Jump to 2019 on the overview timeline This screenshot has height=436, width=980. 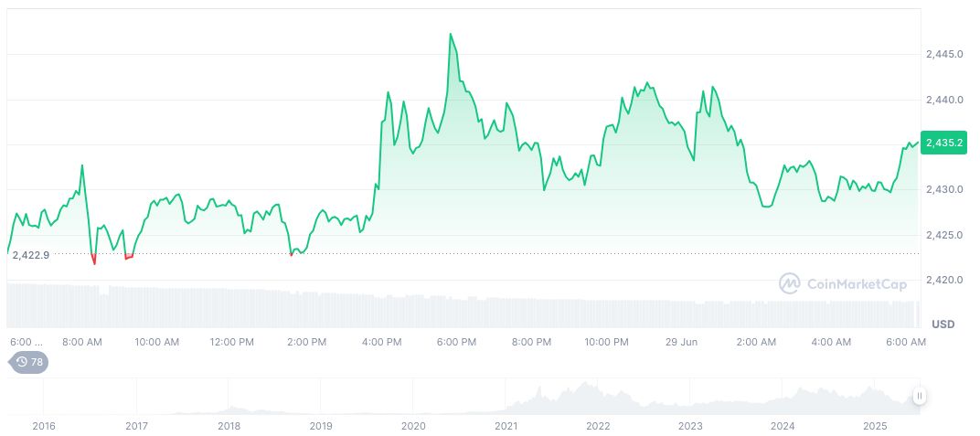tap(321, 426)
